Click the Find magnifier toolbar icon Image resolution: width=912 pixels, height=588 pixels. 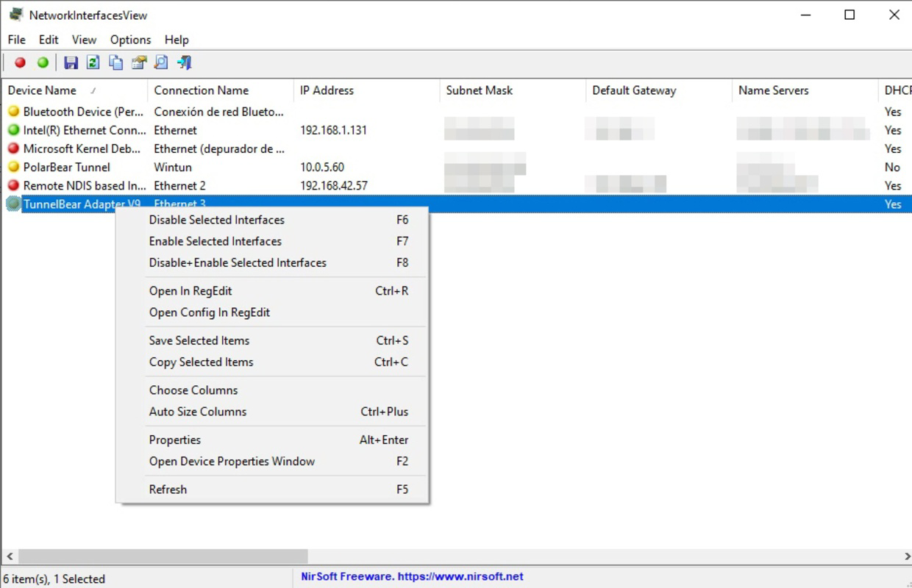[x=161, y=62]
